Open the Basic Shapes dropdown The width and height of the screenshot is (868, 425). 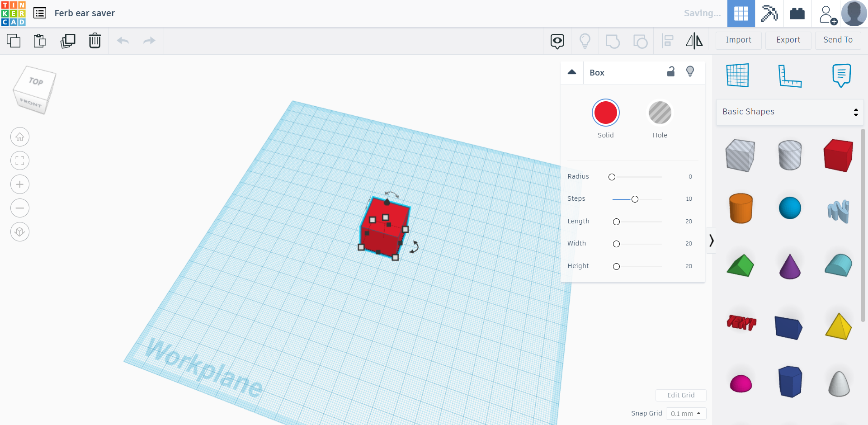tap(790, 112)
